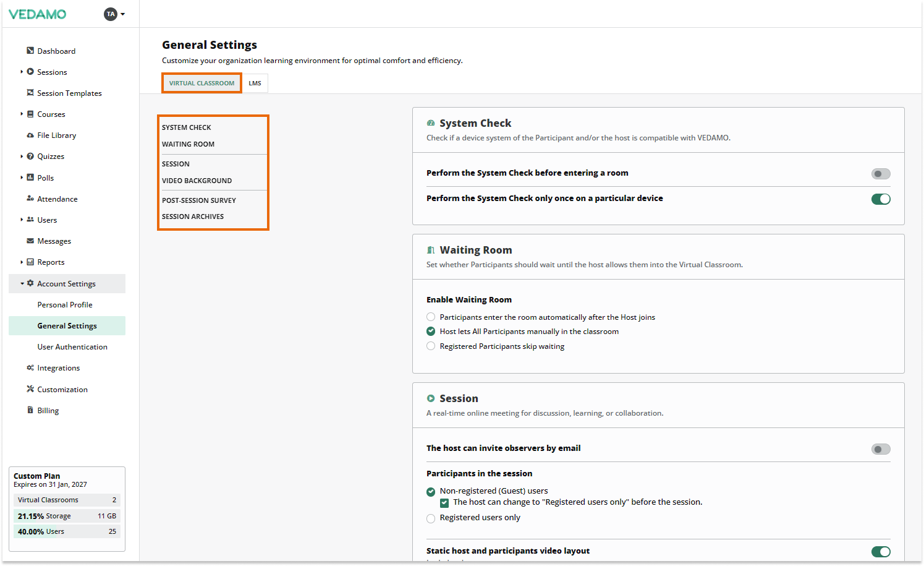924x566 pixels.
Task: Disable 'Perform the System Check only once' toggle
Action: pyautogui.click(x=881, y=199)
